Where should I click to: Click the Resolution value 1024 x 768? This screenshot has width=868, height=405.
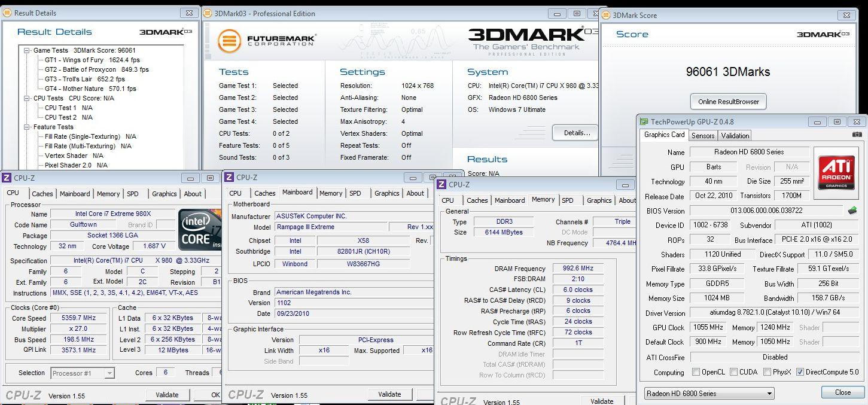[418, 86]
